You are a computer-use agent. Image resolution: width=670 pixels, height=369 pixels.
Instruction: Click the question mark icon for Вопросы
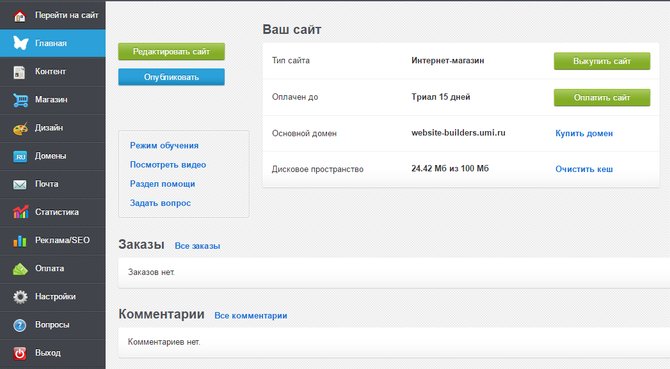click(x=20, y=325)
